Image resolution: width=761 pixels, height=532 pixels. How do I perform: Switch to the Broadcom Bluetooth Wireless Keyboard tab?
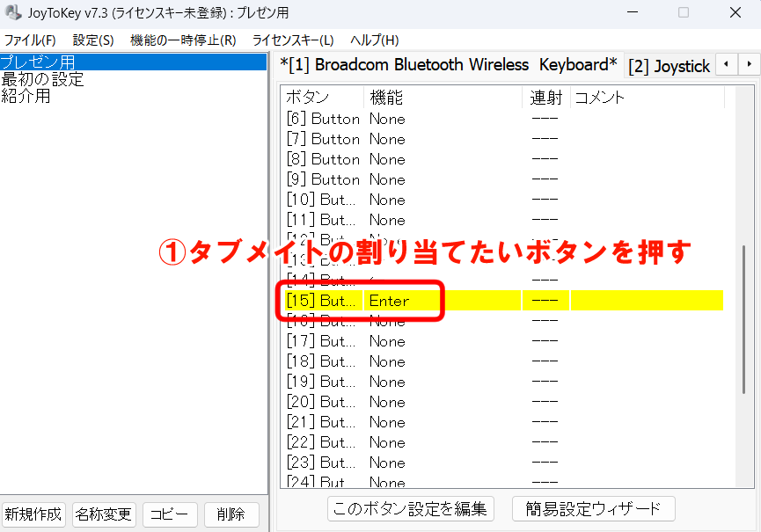point(449,65)
